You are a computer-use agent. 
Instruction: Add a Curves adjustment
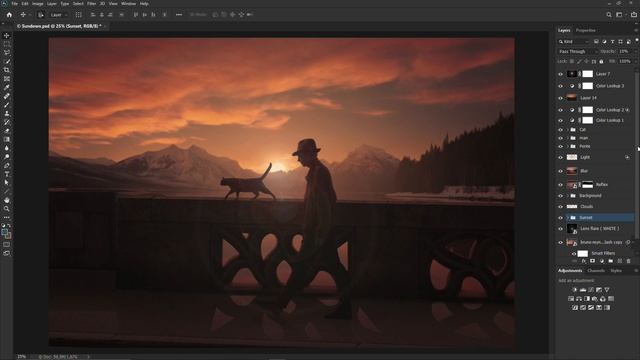[x=591, y=289]
